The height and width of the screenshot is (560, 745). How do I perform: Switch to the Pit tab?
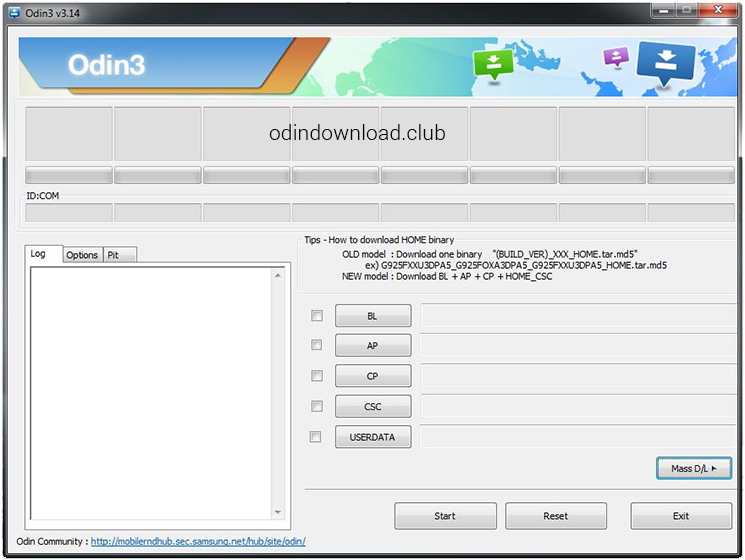pos(120,255)
